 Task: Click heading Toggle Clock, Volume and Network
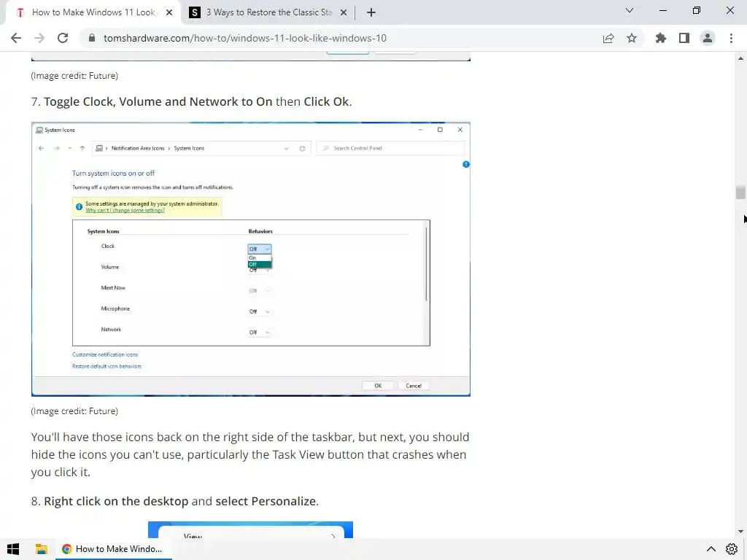(x=192, y=102)
